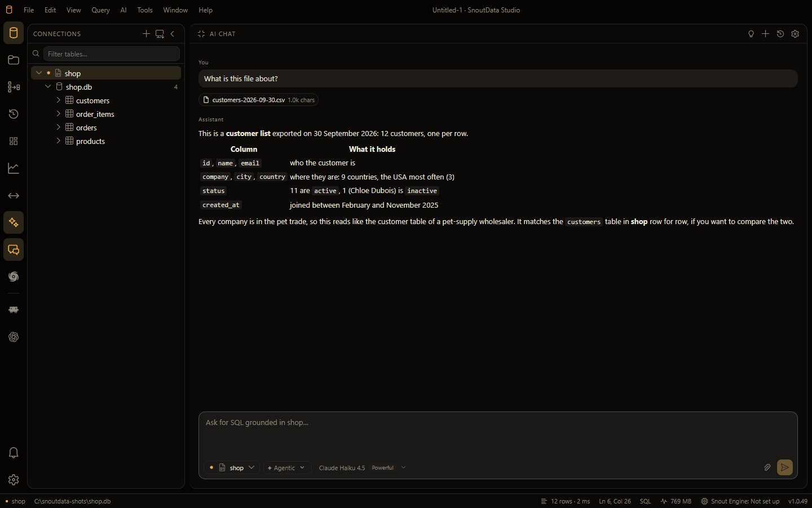Collapse the connections panel chevron

pos(173,34)
